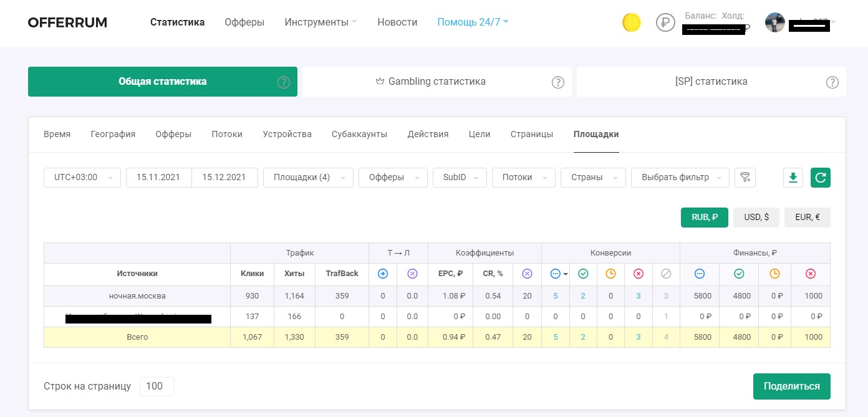Click the ruble currency icon by balance
This screenshot has width=868, height=417.
click(x=666, y=23)
